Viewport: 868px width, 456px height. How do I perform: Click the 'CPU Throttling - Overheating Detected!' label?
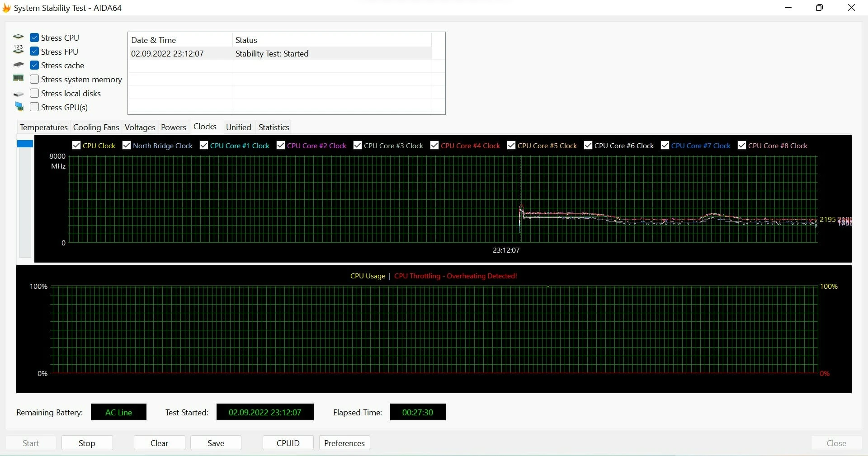[x=456, y=276]
